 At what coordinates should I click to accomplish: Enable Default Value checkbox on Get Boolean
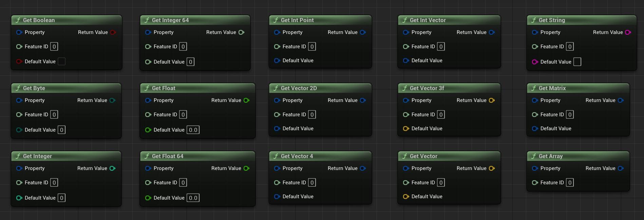[61, 62]
